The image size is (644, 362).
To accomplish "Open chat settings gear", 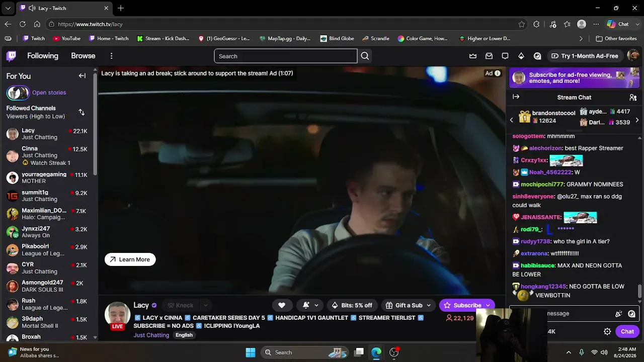I will (607, 331).
